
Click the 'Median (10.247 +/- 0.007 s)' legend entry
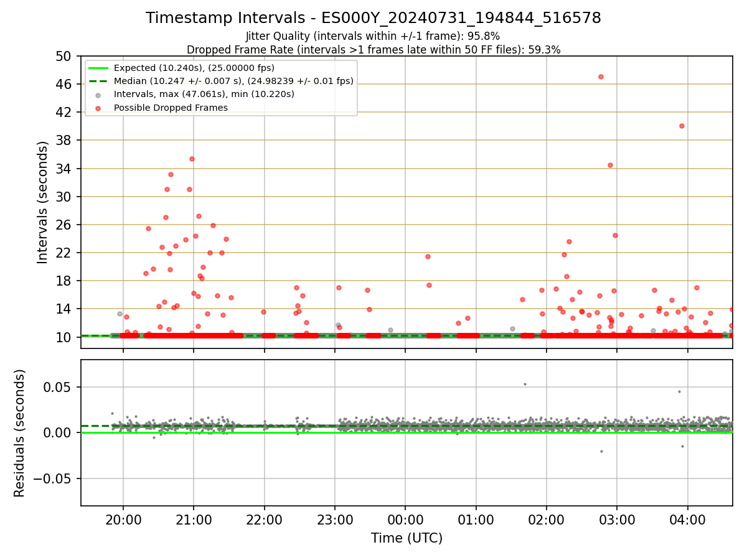tap(233, 81)
